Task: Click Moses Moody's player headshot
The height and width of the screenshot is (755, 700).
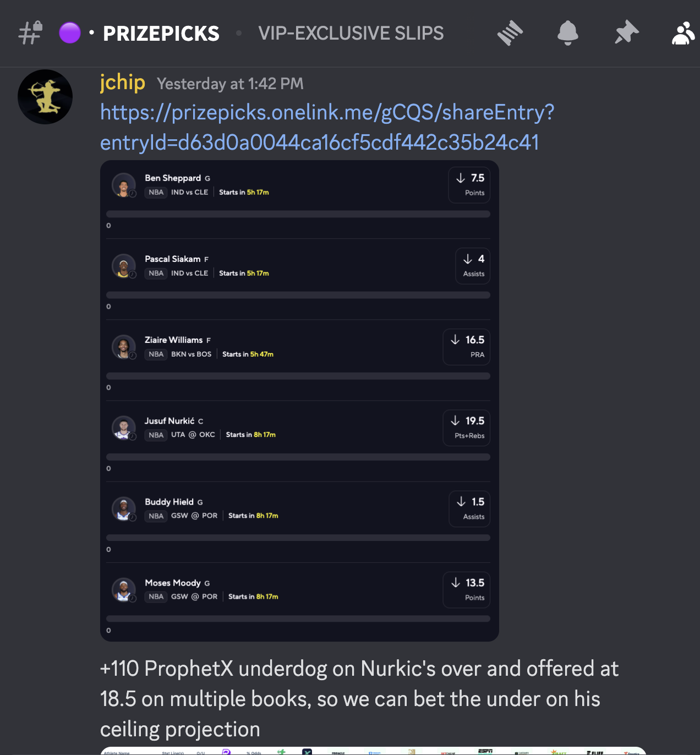Action: (x=124, y=590)
